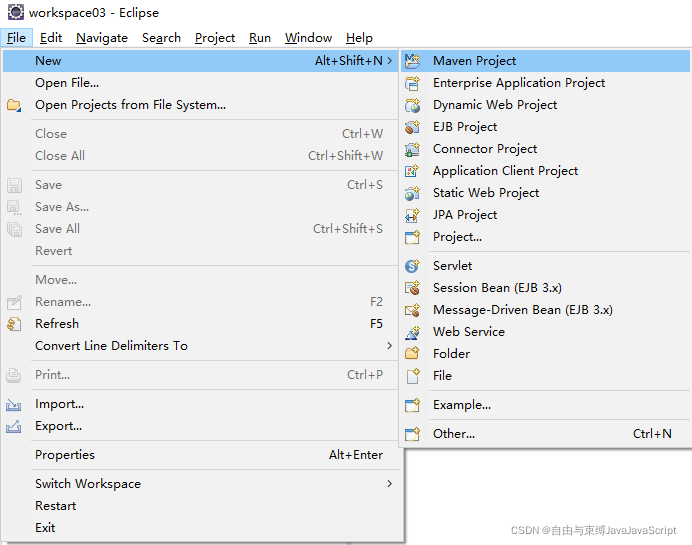
Task: Expand the Switch Workspace submenu arrow
Action: click(x=390, y=484)
